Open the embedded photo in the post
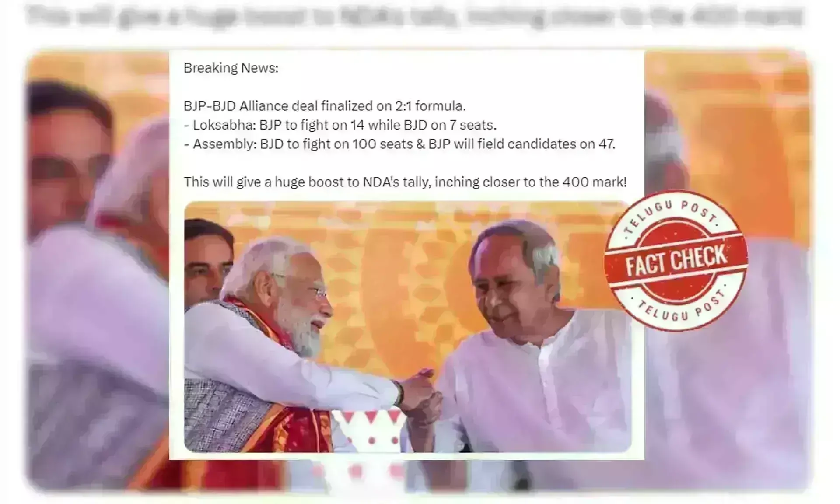Image resolution: width=840 pixels, height=504 pixels. click(x=408, y=327)
